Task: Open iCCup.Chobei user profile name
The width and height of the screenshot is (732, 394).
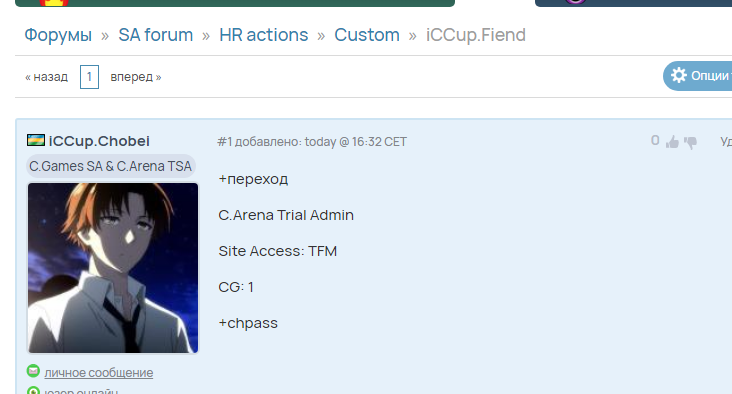Action: [x=99, y=141]
